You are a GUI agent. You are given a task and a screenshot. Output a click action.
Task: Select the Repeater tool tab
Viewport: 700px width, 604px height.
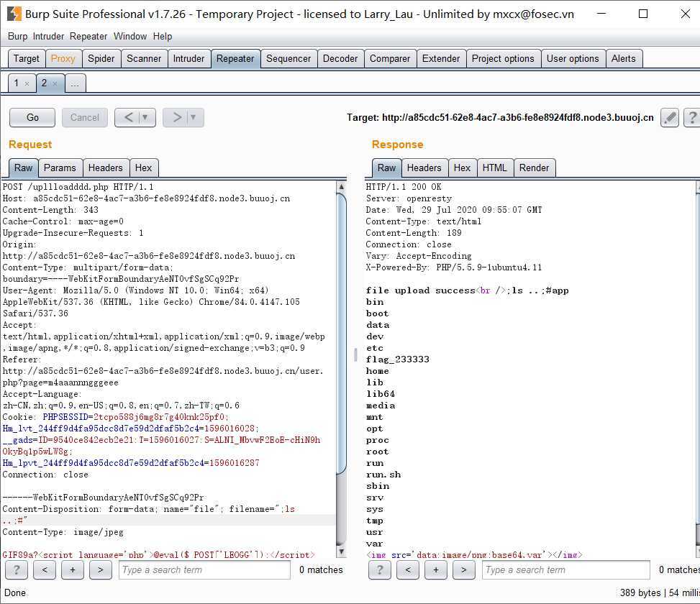[235, 58]
